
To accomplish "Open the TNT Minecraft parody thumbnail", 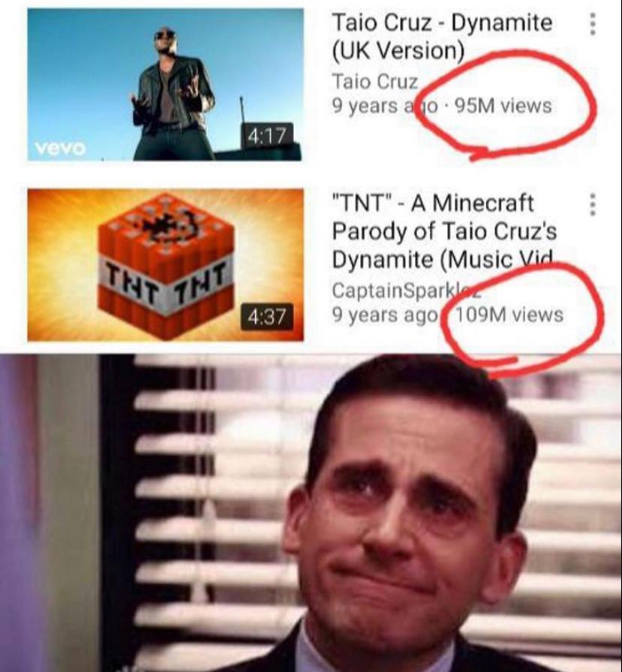I will pos(165,265).
